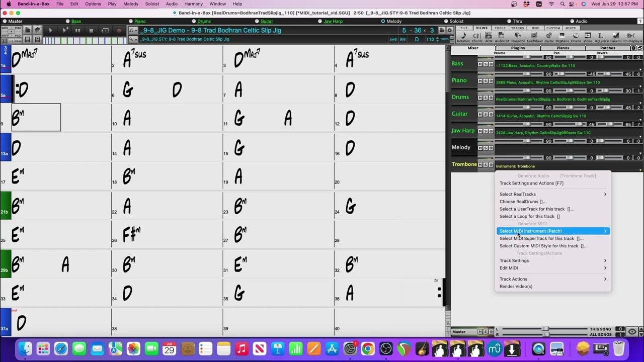Viewport: 644px width, 362px height.
Task: Click the loop toggle button in the transport
Action: coord(105,30)
